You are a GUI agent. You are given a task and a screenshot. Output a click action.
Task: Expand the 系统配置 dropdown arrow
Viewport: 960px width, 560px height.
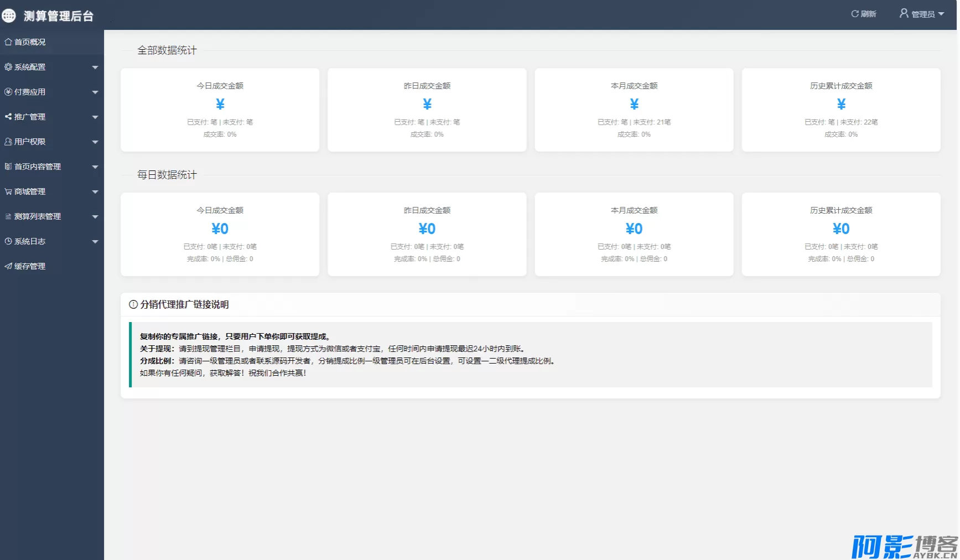tap(95, 68)
